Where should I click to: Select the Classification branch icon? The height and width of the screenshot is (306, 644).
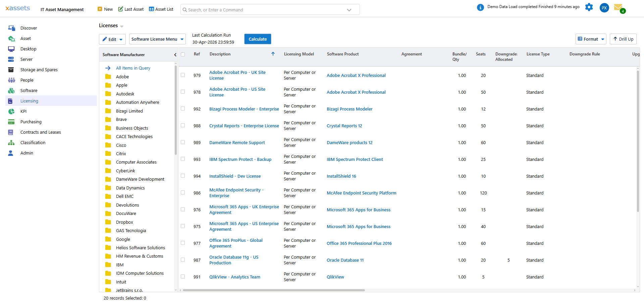(11, 142)
